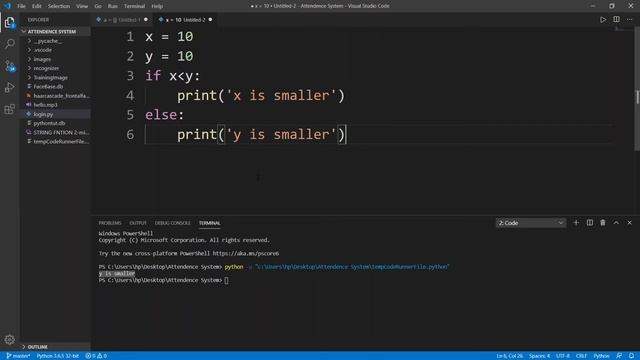The image size is (640, 360).
Task: Open the Run and Debug view icon
Action: (x=9, y=87)
